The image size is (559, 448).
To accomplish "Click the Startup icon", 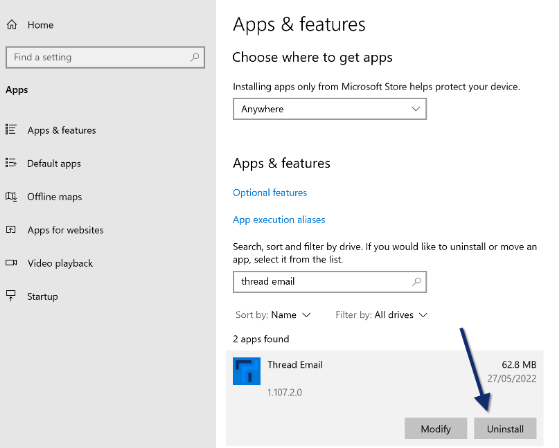I will pyautogui.click(x=11, y=295).
